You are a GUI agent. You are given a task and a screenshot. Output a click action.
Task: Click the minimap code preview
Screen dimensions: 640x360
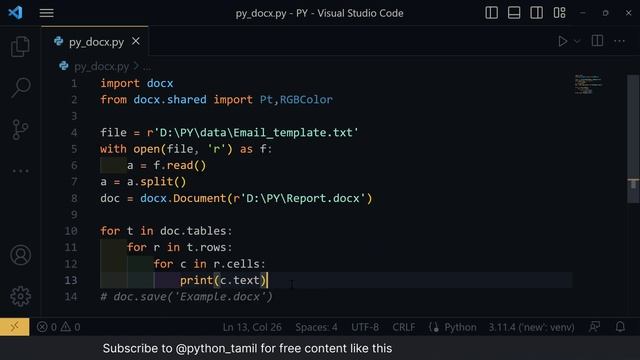pos(588,84)
